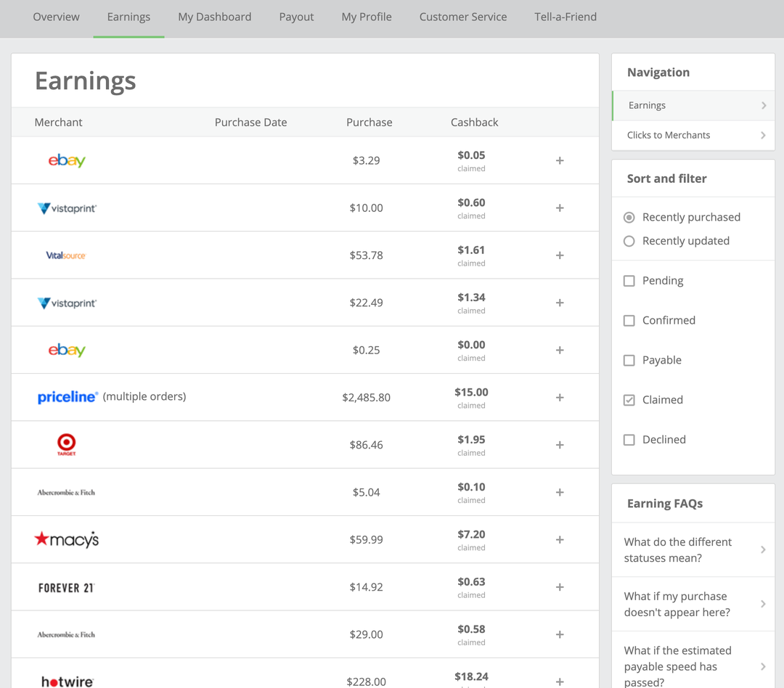Enable the Declined filter checkbox
784x688 pixels.
coord(629,440)
